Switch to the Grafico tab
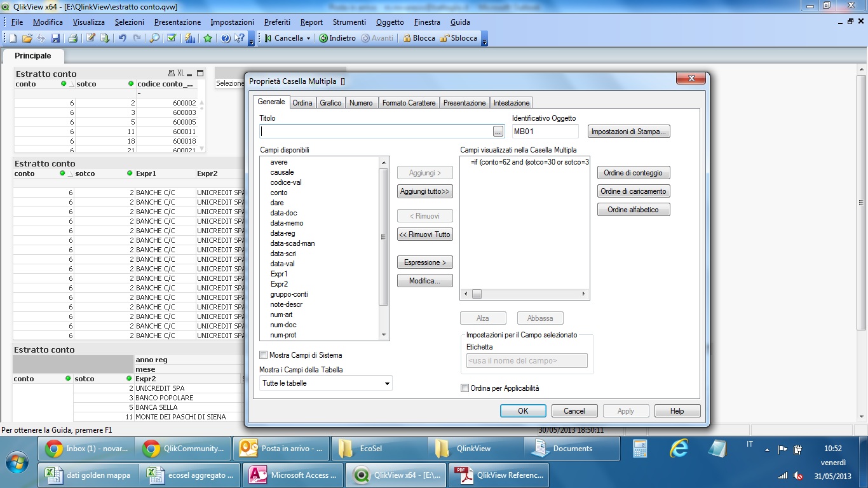The width and height of the screenshot is (868, 488). tap(330, 103)
